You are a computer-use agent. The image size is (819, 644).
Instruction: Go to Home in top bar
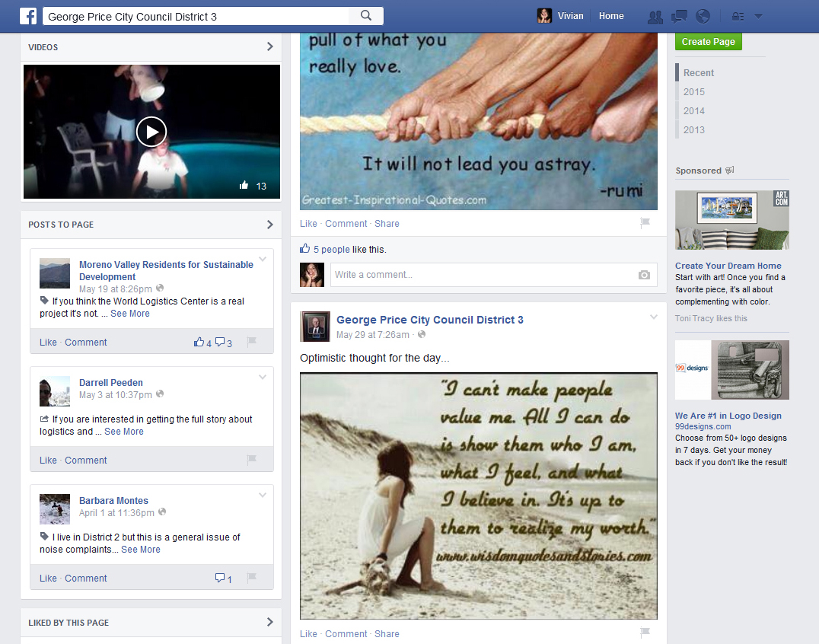tap(611, 16)
